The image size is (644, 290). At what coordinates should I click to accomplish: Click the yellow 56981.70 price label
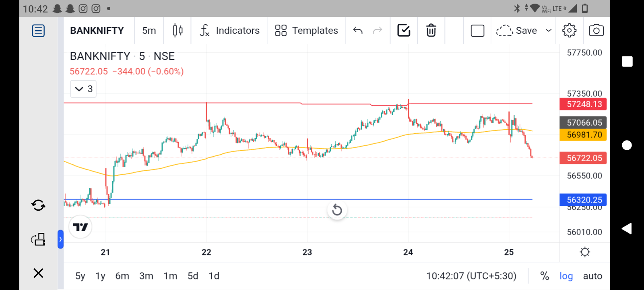point(583,135)
